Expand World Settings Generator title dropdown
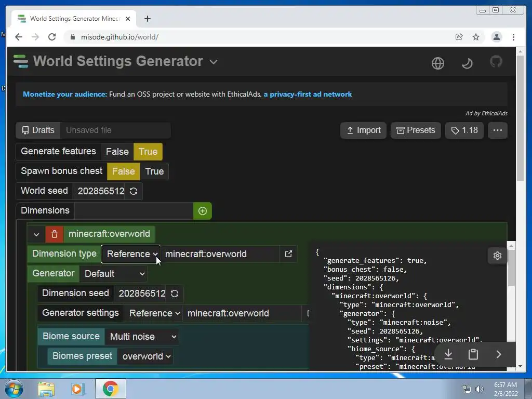The image size is (532, 399). coord(214,62)
